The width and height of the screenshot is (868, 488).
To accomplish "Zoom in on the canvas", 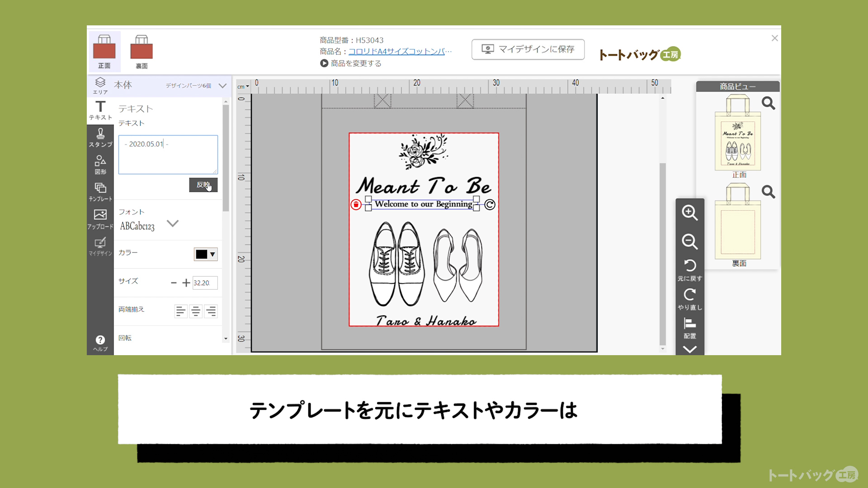I will [x=690, y=213].
